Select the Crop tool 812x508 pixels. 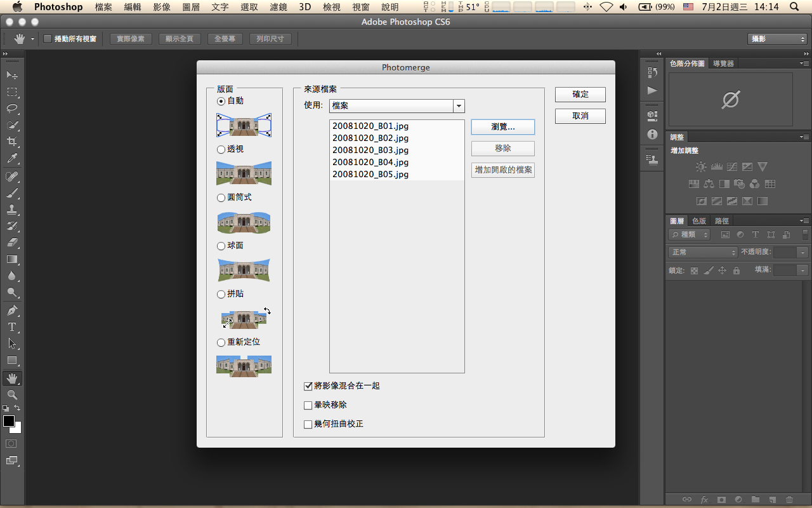pyautogui.click(x=12, y=141)
